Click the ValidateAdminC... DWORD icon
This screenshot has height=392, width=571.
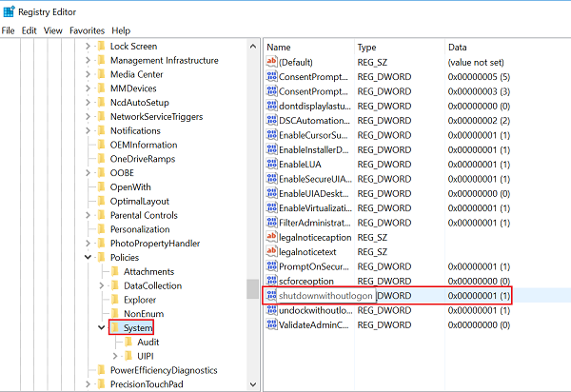click(271, 324)
